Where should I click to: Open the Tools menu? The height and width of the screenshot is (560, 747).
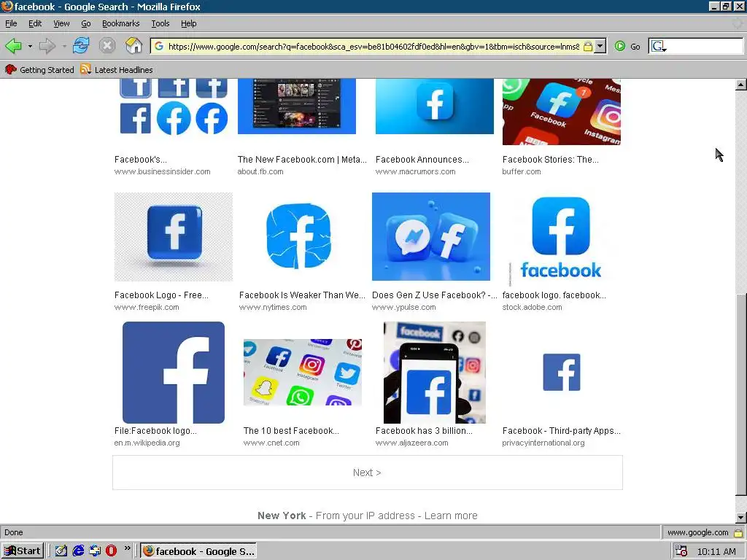(x=160, y=23)
